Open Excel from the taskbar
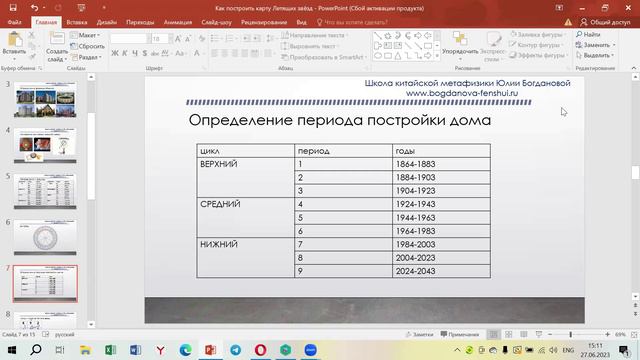The height and width of the screenshot is (360, 640). click(x=110, y=350)
